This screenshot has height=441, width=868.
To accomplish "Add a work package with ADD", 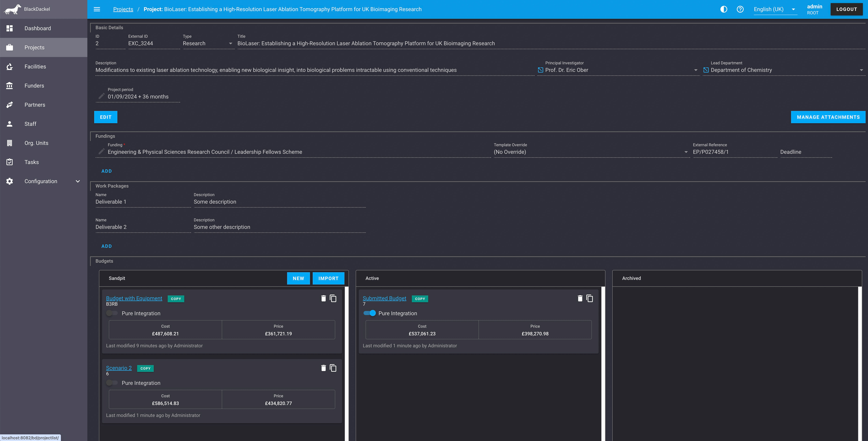I will point(106,246).
